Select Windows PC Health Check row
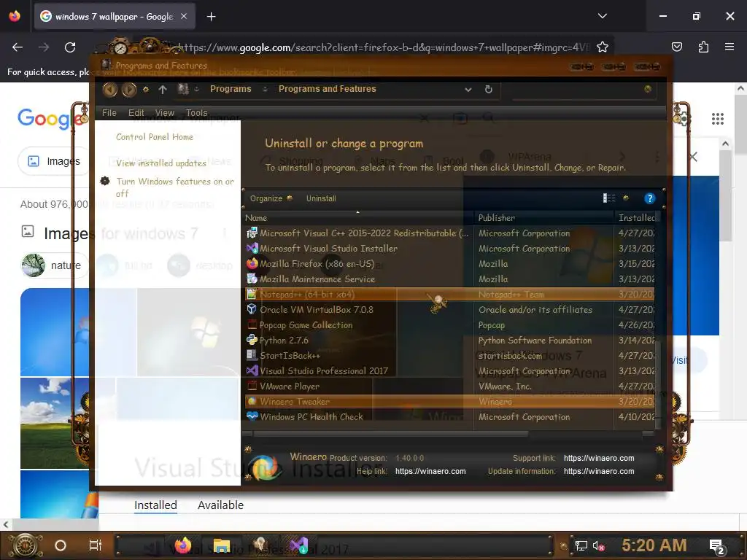747x560 pixels. click(x=449, y=416)
